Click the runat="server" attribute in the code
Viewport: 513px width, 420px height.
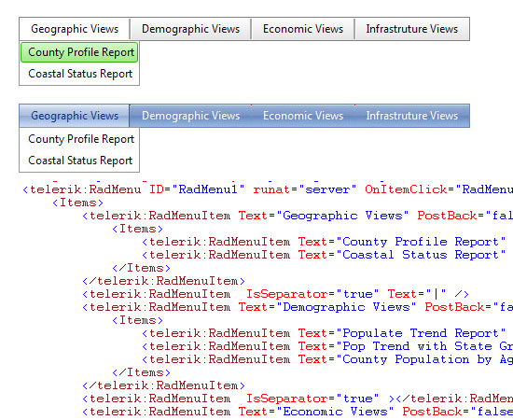pyautogui.click(x=305, y=189)
